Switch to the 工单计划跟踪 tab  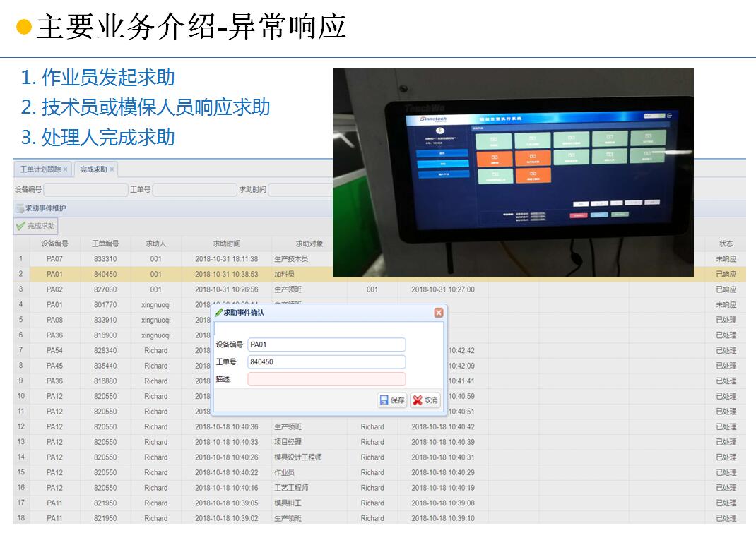[x=40, y=169]
